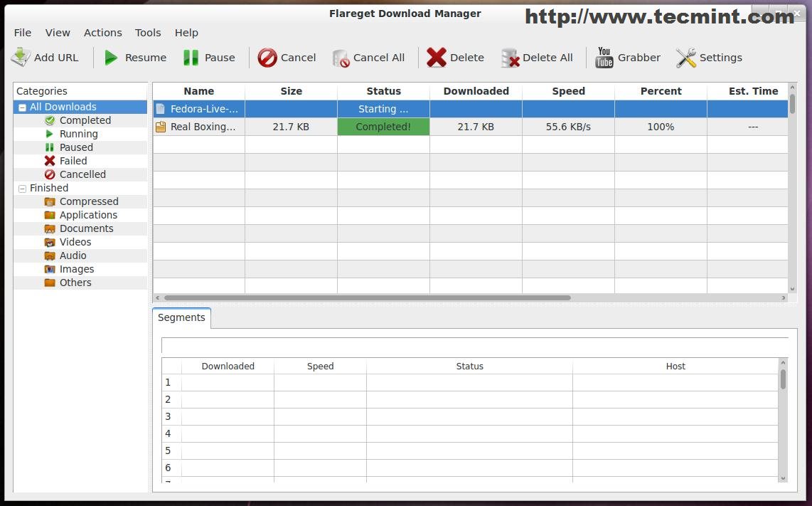Viewport: 812px width, 506px height.
Task: Click the Speed header in downloads list
Action: click(569, 91)
